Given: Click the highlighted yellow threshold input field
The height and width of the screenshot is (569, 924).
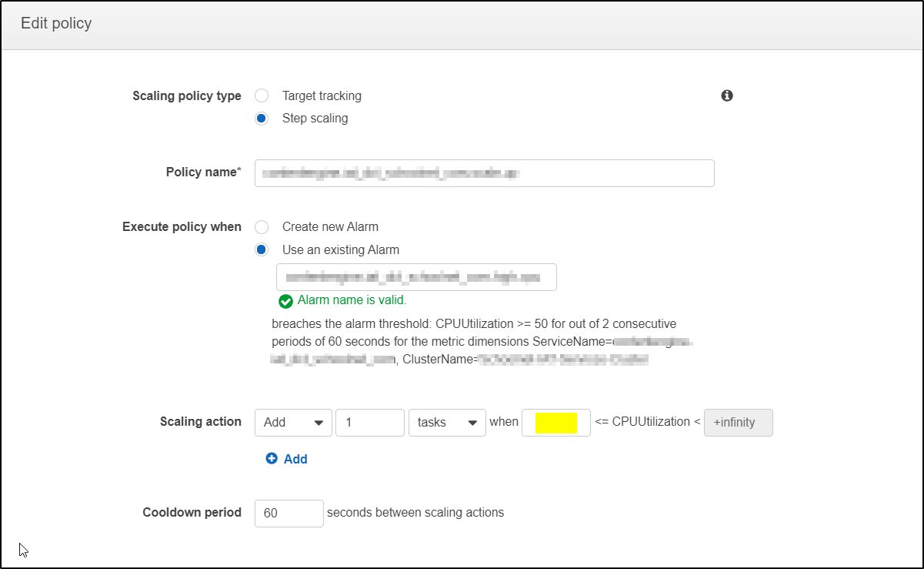Looking at the screenshot, I should (555, 422).
